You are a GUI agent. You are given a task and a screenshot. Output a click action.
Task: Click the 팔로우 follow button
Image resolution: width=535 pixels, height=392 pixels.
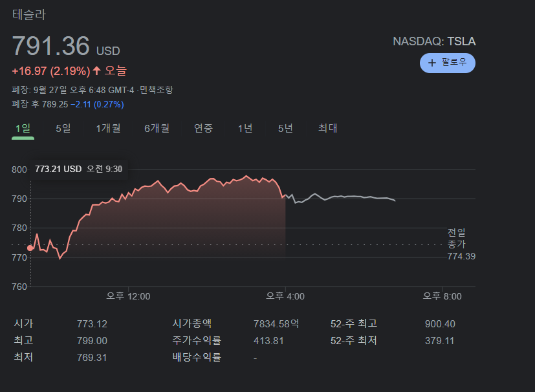click(447, 63)
